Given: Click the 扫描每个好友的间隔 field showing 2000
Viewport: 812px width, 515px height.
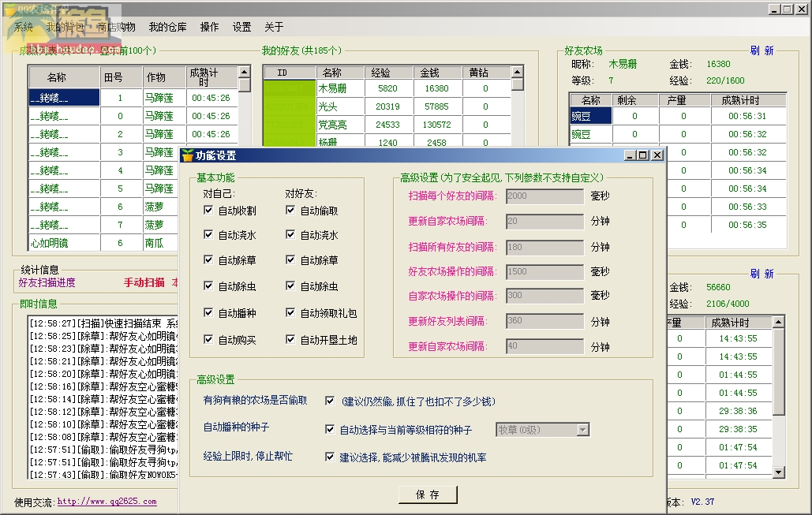Looking at the screenshot, I should click(x=544, y=196).
